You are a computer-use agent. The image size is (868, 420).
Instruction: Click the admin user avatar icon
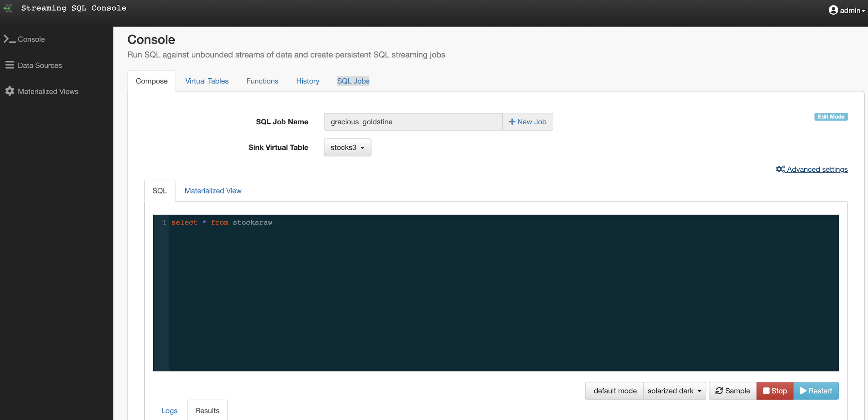click(x=833, y=10)
